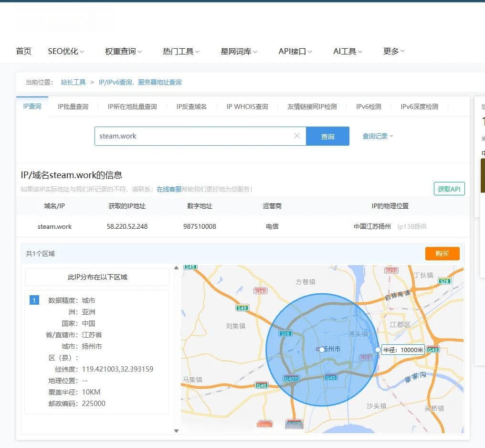Expand the 热门工具 menu
Image resolution: width=485 pixels, height=448 pixels.
181,51
